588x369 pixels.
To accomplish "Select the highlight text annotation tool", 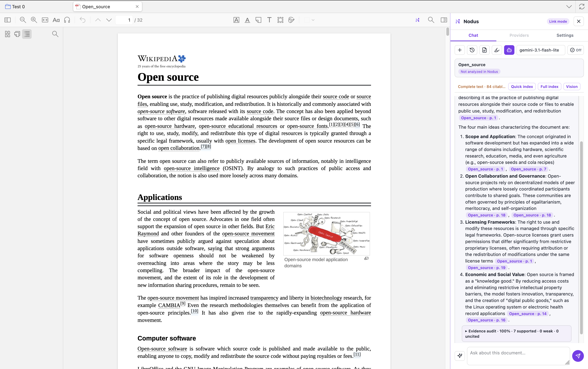I will tap(236, 20).
